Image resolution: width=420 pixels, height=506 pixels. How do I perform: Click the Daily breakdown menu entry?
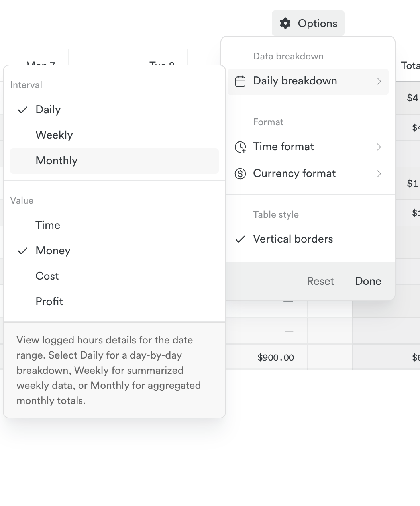point(295,81)
